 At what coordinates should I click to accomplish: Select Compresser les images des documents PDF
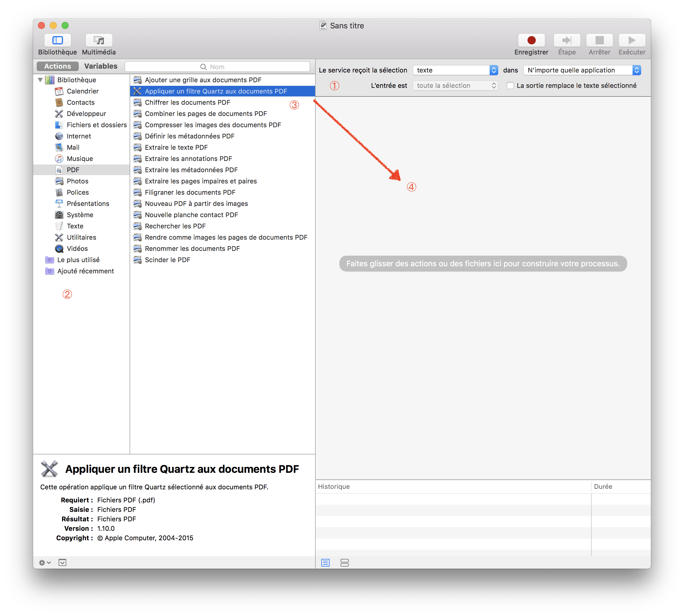(x=222, y=125)
